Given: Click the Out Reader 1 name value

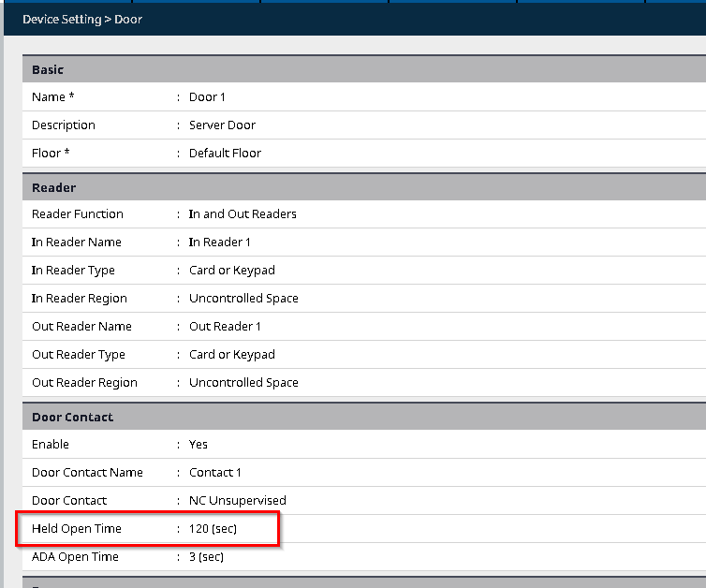Looking at the screenshot, I should (225, 327).
